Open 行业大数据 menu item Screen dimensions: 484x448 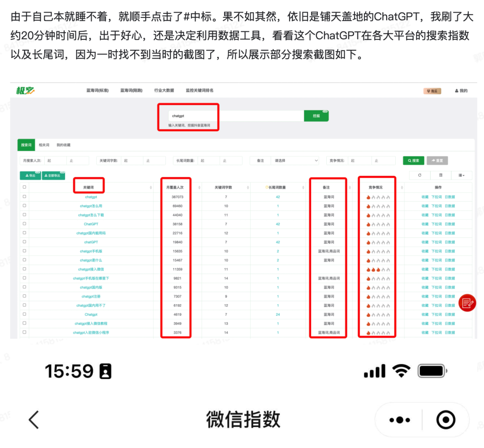tap(164, 90)
